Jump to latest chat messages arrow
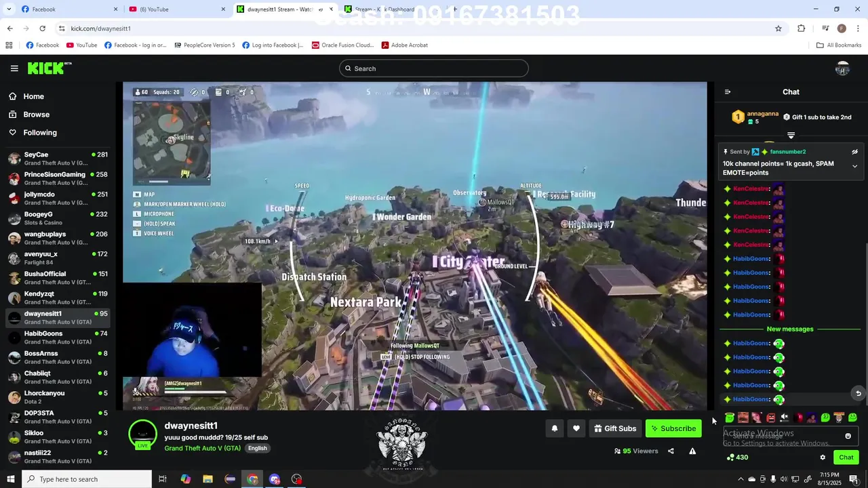 (x=858, y=393)
